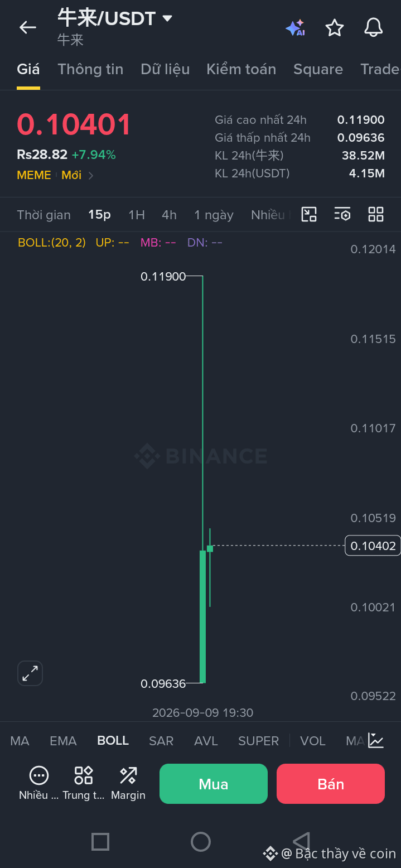Open the AI sparkle assistant icon

point(295,27)
